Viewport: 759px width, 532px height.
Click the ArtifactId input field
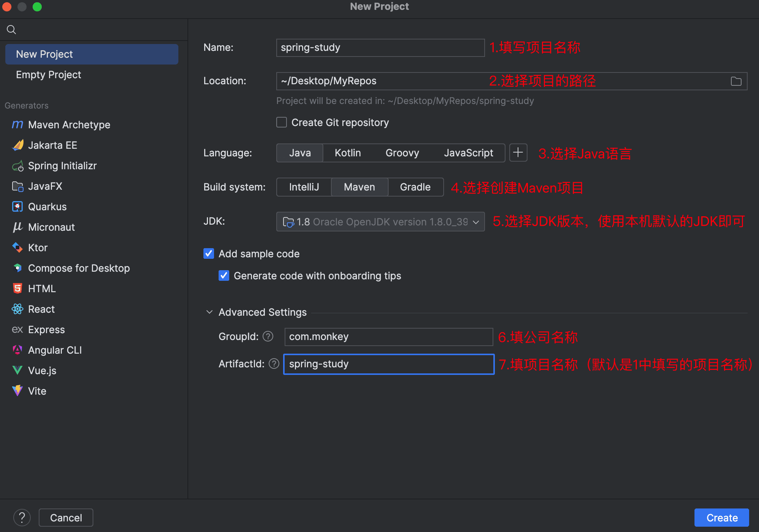point(389,364)
